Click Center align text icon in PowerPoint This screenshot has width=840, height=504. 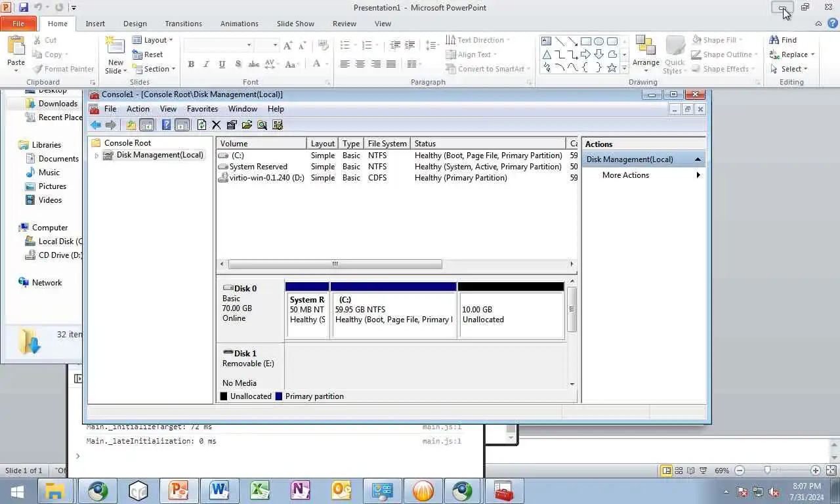click(360, 64)
